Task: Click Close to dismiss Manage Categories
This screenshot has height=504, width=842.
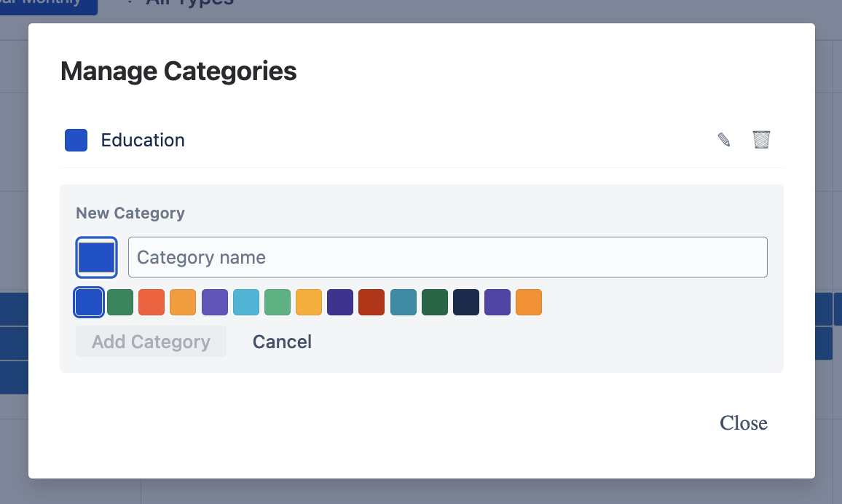Action: [743, 422]
